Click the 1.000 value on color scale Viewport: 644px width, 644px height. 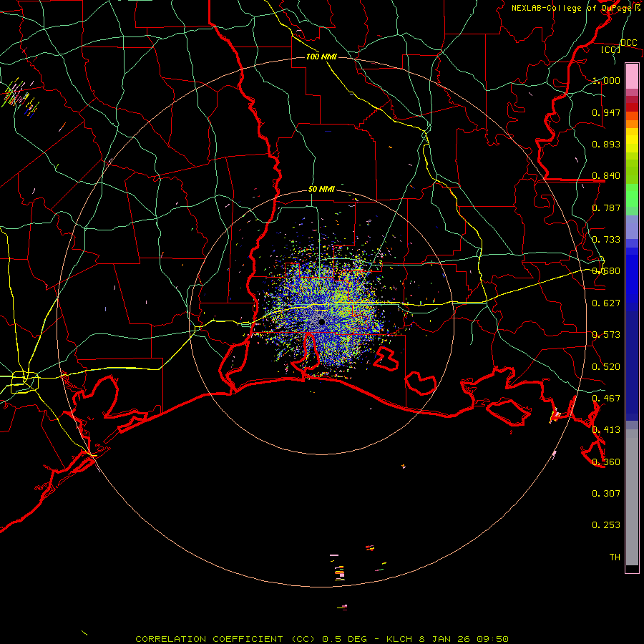[606, 80]
